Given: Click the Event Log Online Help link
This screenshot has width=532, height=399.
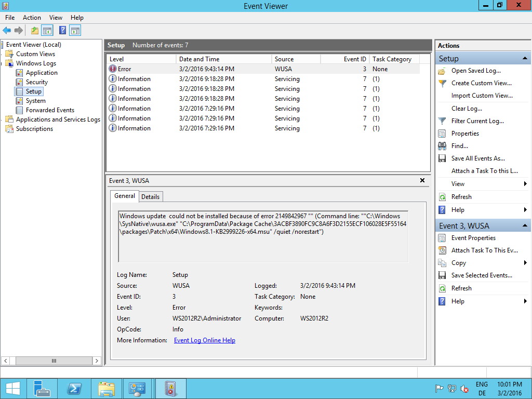Looking at the screenshot, I should [x=205, y=340].
